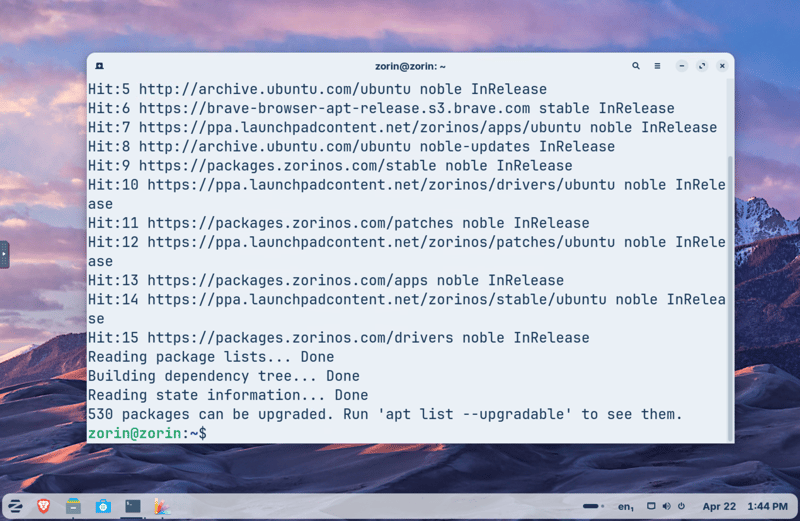Click the Hit:8 noble-updates InRelease line
This screenshot has width=800, height=521.
(352, 146)
